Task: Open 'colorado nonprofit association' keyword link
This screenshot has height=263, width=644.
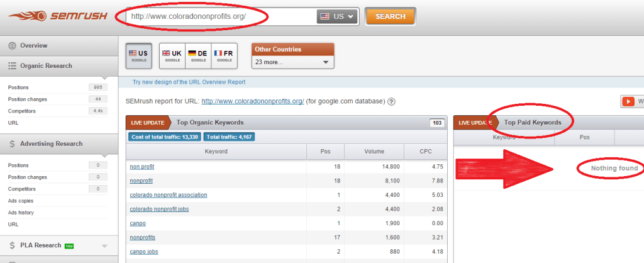Action: [169, 195]
